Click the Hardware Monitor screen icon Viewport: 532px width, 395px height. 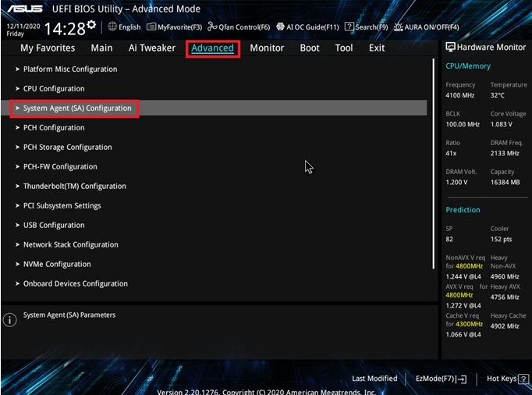click(450, 47)
